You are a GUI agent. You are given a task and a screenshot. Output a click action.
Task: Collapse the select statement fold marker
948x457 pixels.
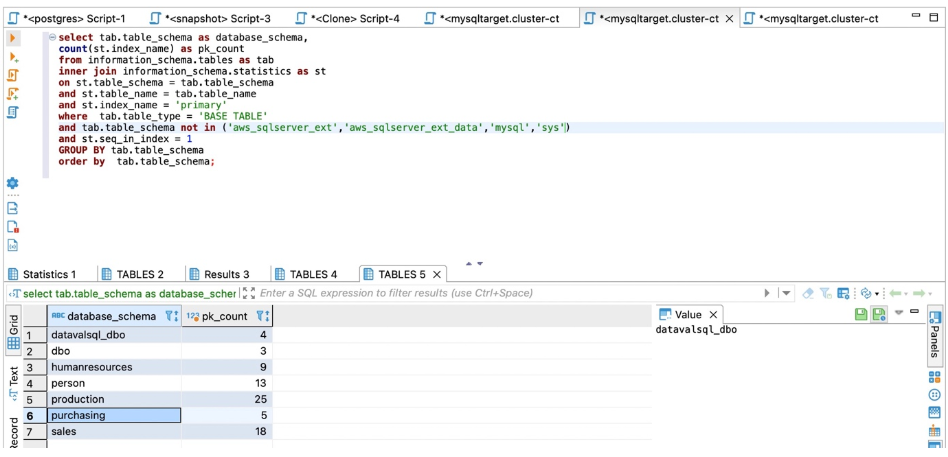click(53, 37)
